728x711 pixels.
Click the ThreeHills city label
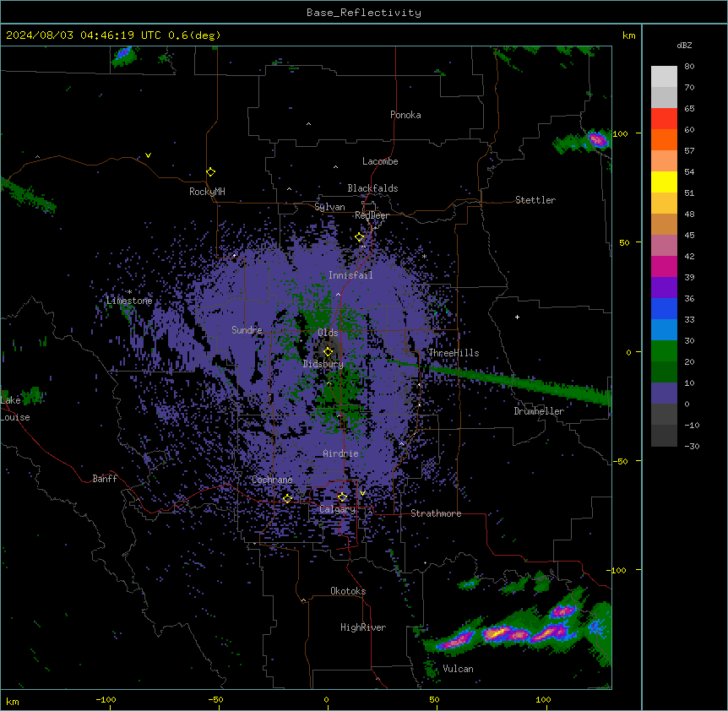(454, 353)
